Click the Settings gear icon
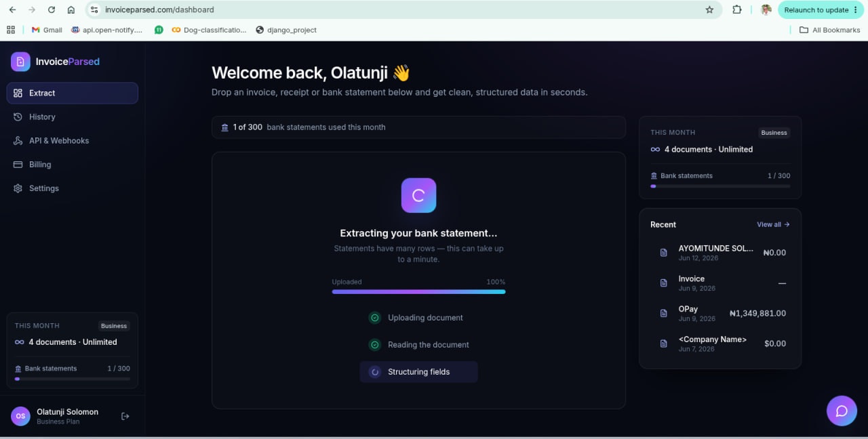The image size is (868, 439). point(18,188)
